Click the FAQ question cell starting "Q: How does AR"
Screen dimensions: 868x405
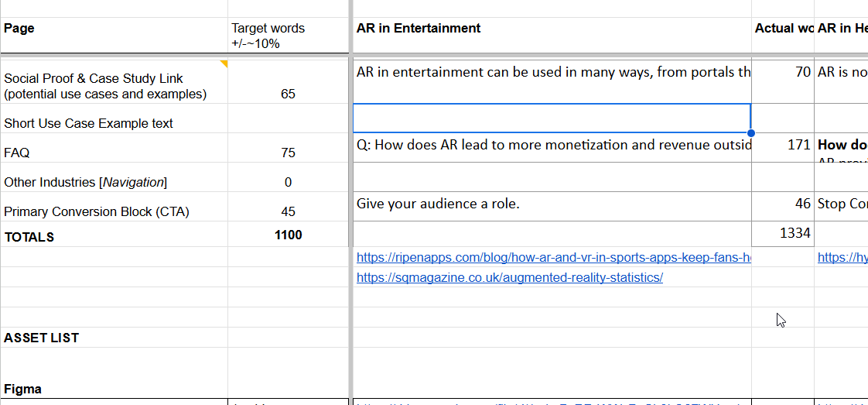pyautogui.click(x=551, y=146)
